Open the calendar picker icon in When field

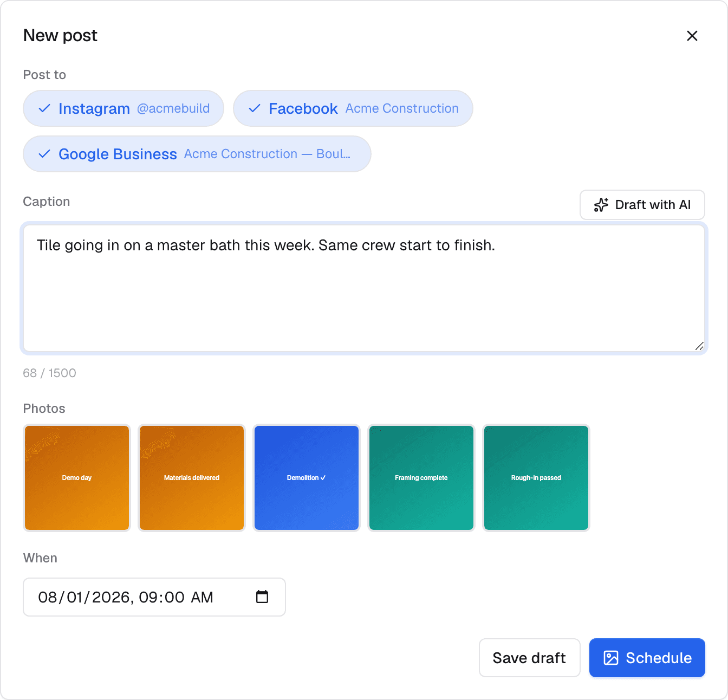262,597
